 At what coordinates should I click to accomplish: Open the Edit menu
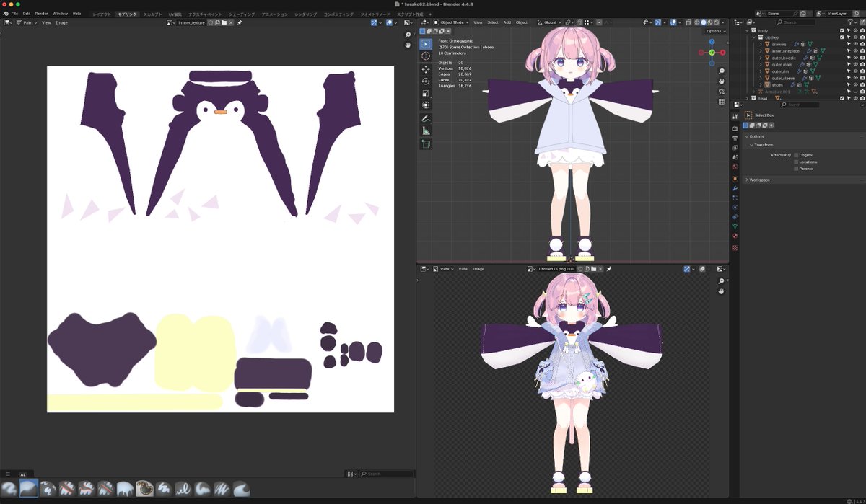click(x=27, y=14)
